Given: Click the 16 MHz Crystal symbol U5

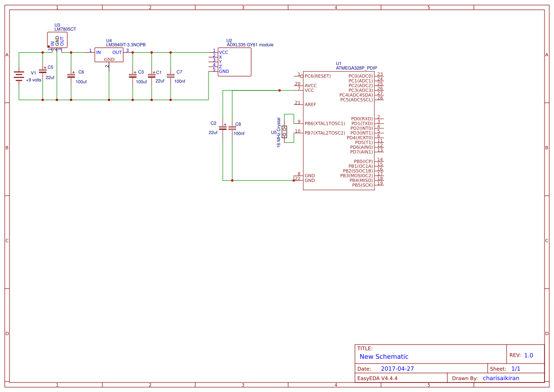Looking at the screenshot, I should click(284, 133).
